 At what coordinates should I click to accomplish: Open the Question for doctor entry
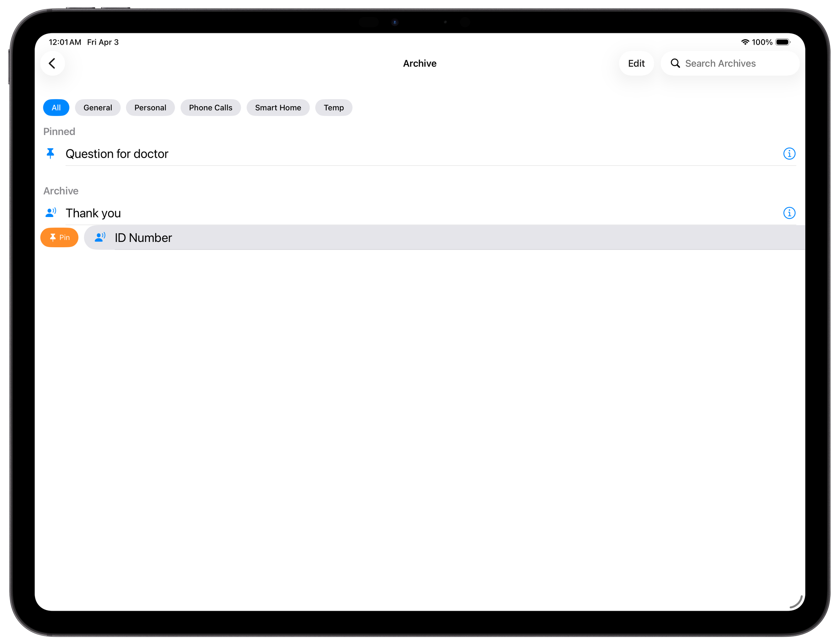coord(117,154)
